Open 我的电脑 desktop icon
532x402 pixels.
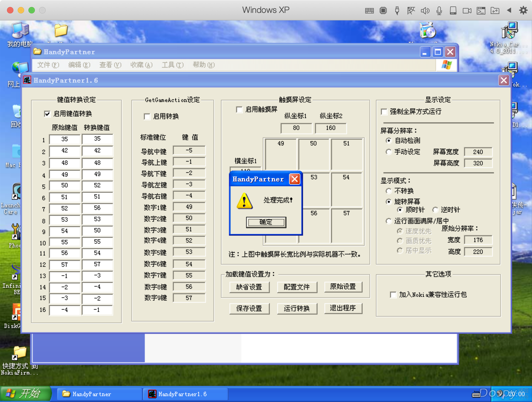tap(20, 35)
